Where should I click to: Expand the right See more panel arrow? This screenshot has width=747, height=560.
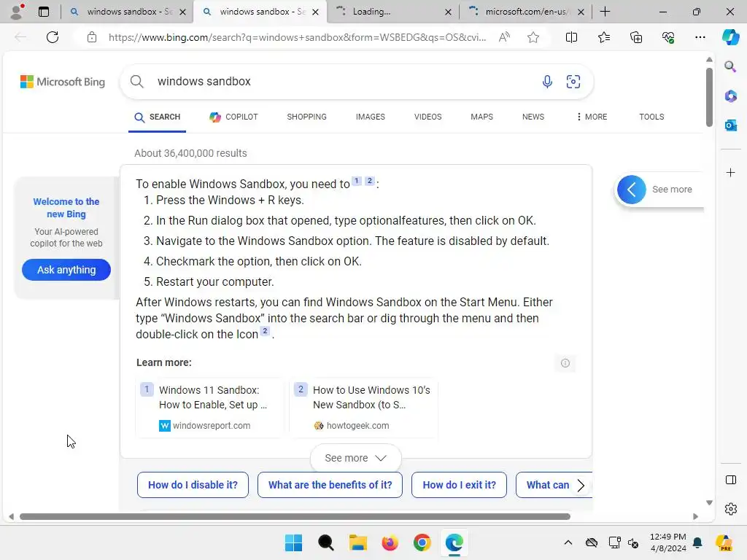point(631,190)
